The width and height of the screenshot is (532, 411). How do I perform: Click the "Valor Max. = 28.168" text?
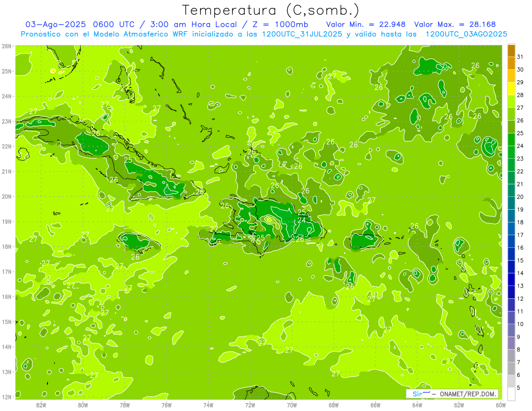click(x=455, y=24)
